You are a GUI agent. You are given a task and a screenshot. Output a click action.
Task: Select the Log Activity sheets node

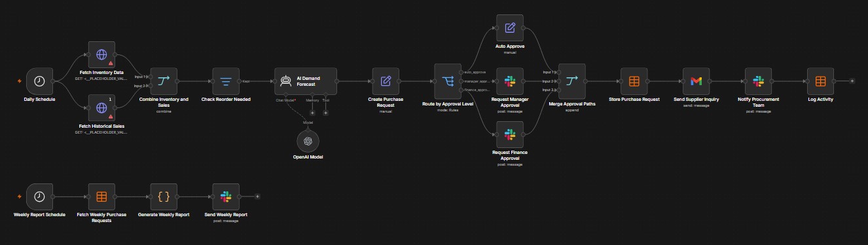820,81
